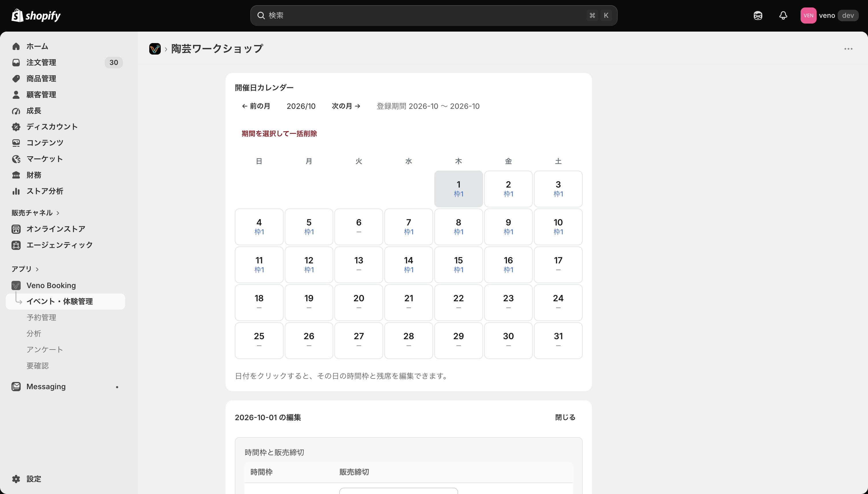Screen dimensions: 868x494
Task: Click the エージェンティック icon
Action: tap(16, 245)
